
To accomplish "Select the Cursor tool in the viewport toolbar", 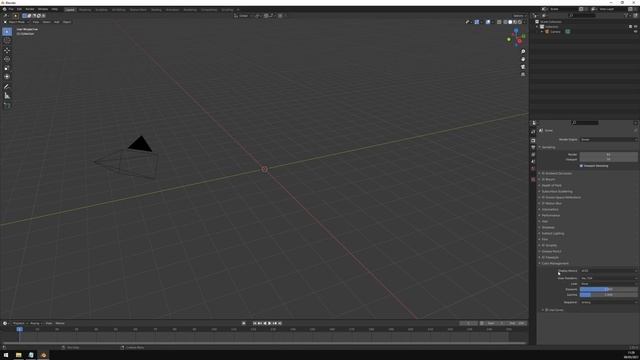I will [7, 41].
